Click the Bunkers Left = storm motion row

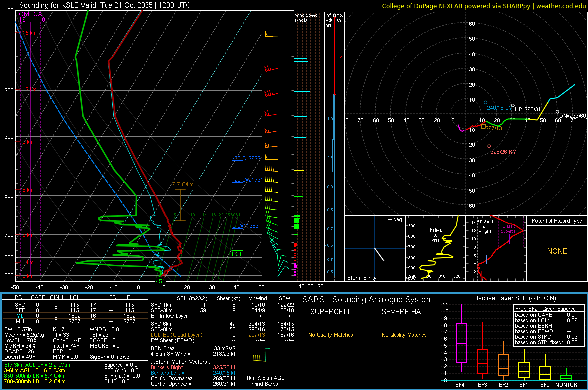point(193,373)
